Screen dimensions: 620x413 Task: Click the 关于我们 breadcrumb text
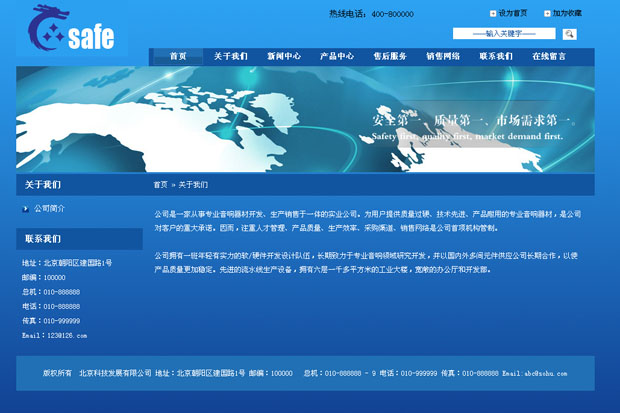pyautogui.click(x=195, y=185)
